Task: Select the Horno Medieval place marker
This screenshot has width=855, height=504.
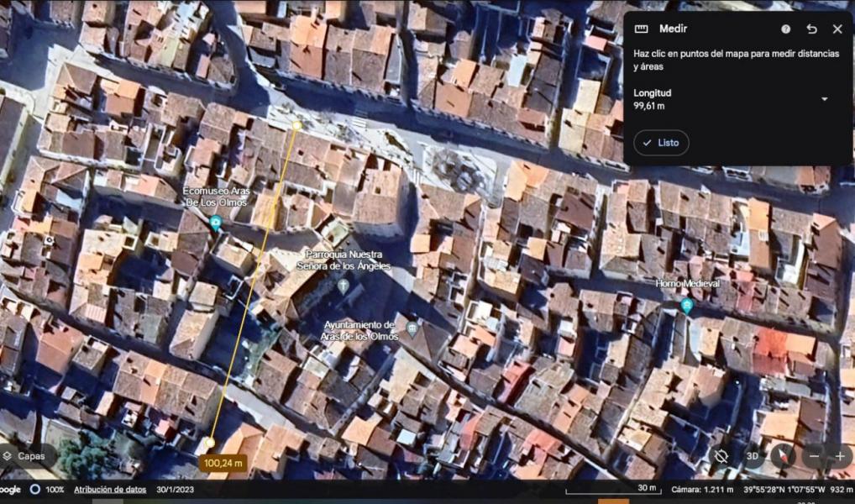Action: click(x=687, y=306)
